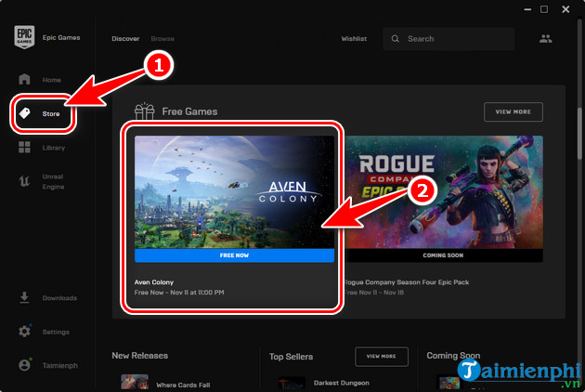Viewport: 585px width, 392px height.
Task: Select the Store tag icon
Action: (25, 113)
